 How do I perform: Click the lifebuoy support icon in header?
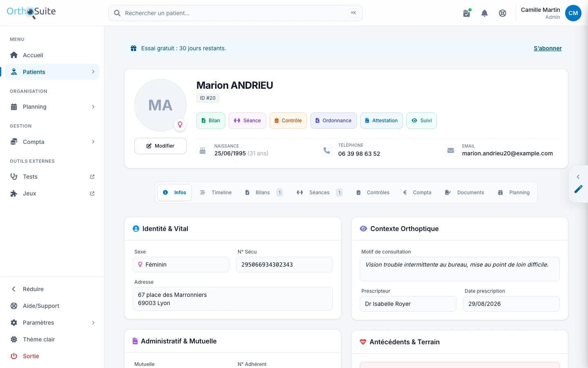(x=503, y=13)
